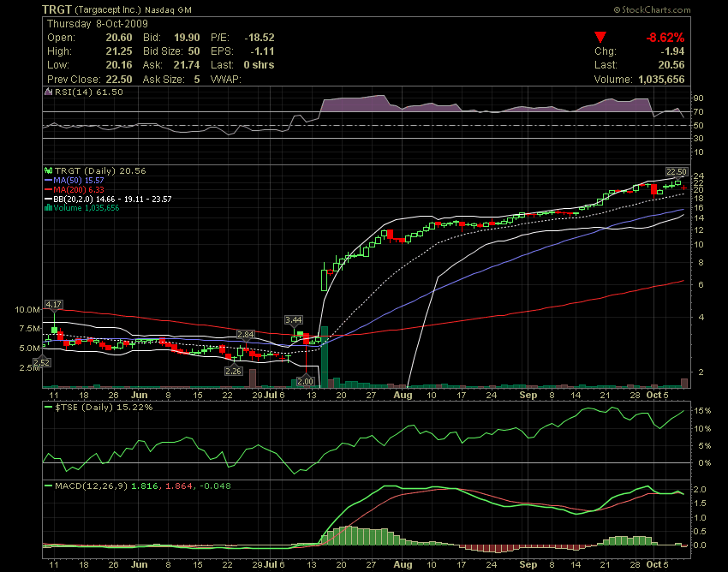
Task: Click the date Thursday 8-Oct-2009
Action: pyautogui.click(x=98, y=24)
